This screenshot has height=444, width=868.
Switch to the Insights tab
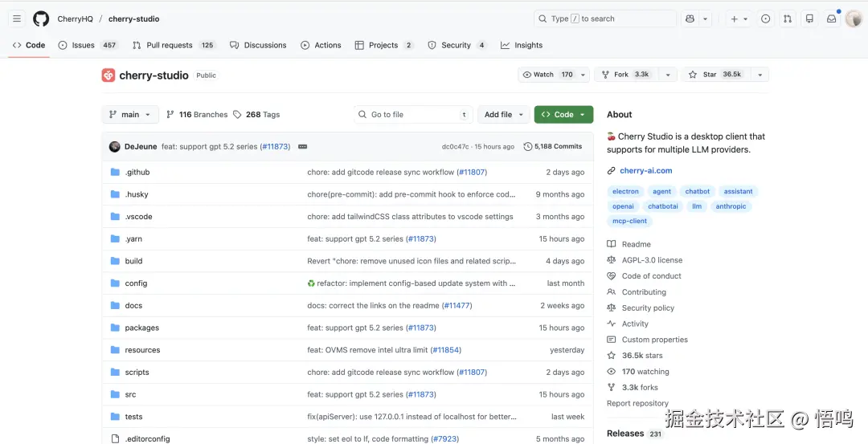[x=522, y=45]
